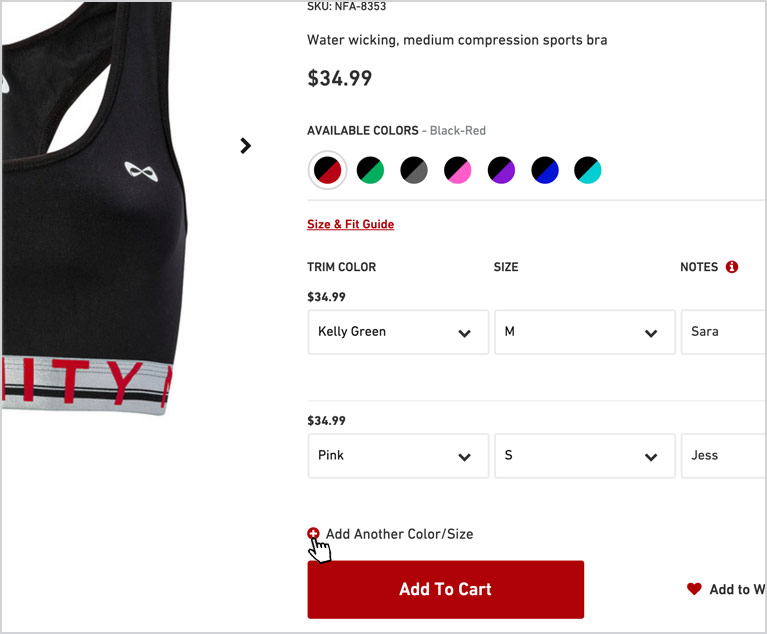Select the Black-Teal color swatch
Viewport: 767px width, 634px height.
point(587,170)
